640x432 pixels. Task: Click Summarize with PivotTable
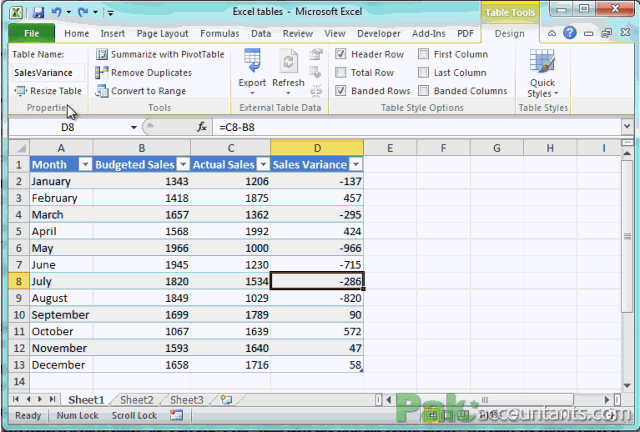coord(160,54)
